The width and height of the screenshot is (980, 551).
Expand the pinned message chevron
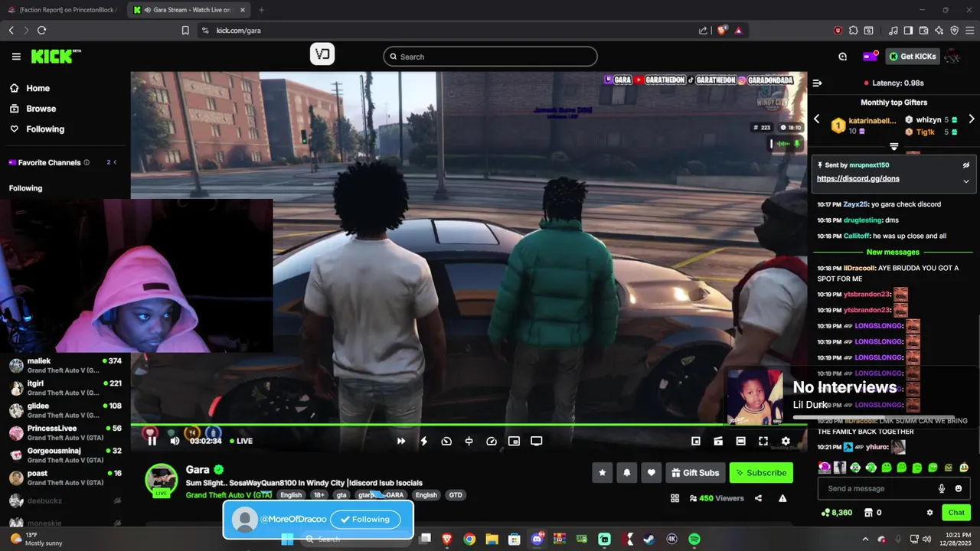[966, 181]
